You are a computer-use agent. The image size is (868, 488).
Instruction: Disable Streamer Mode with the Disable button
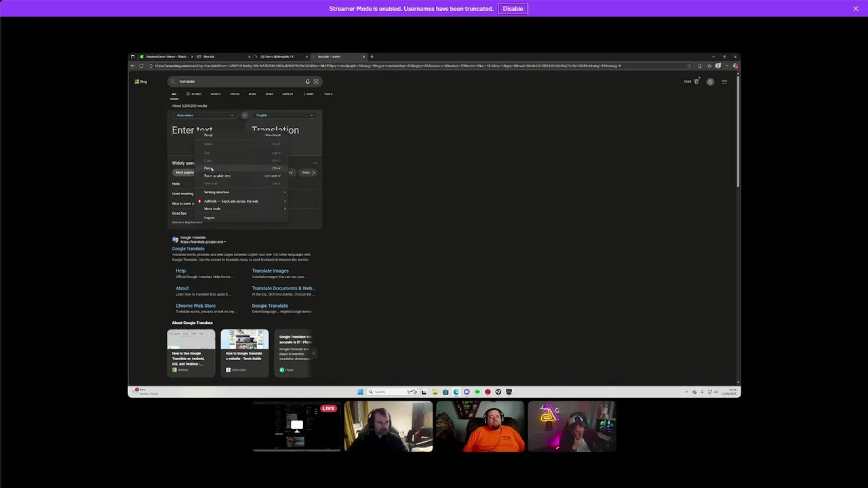pyautogui.click(x=513, y=9)
